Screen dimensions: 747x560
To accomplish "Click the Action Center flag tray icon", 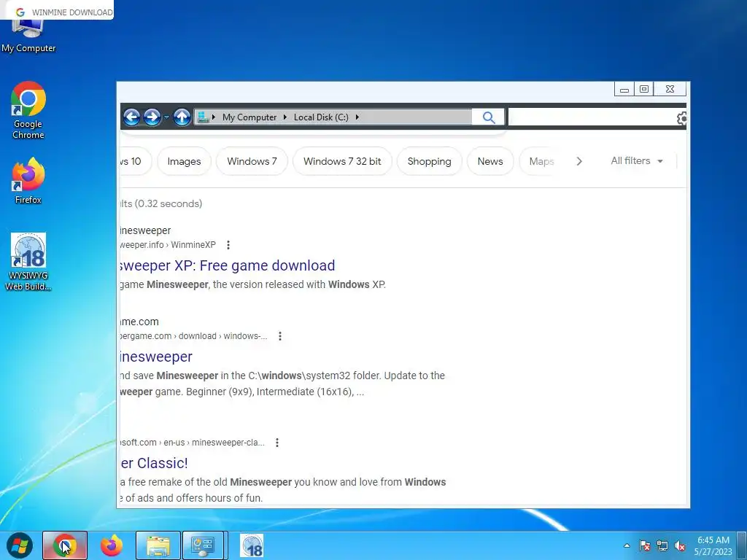I will coord(645,545).
